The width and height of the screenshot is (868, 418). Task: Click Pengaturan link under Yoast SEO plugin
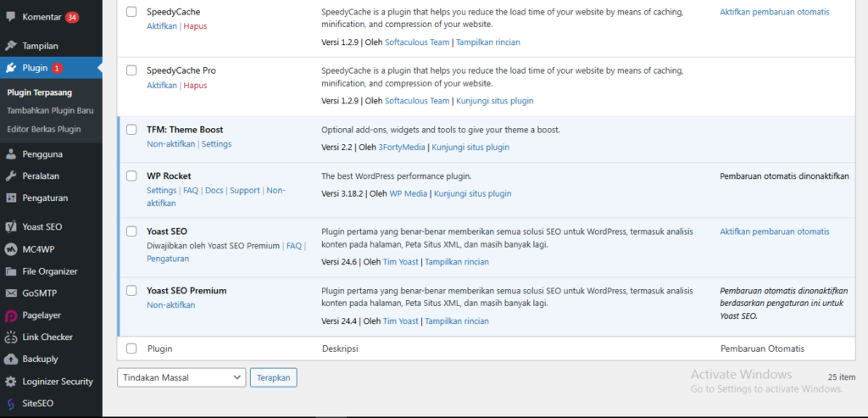168,259
